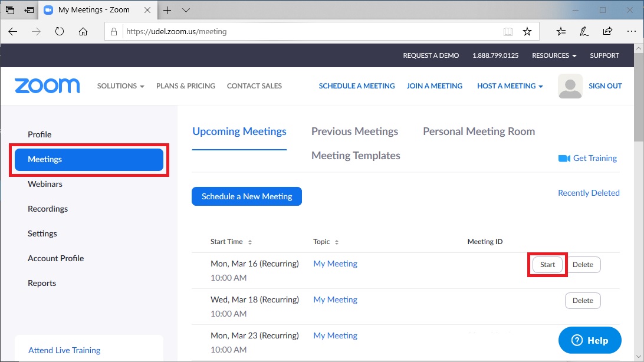Click Sign Out
Image resolution: width=644 pixels, height=362 pixels.
[605, 85]
